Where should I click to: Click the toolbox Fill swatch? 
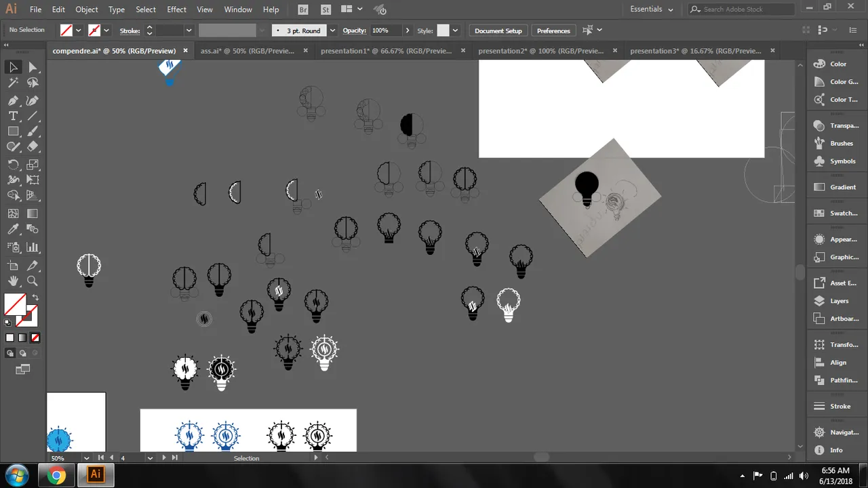[16, 304]
